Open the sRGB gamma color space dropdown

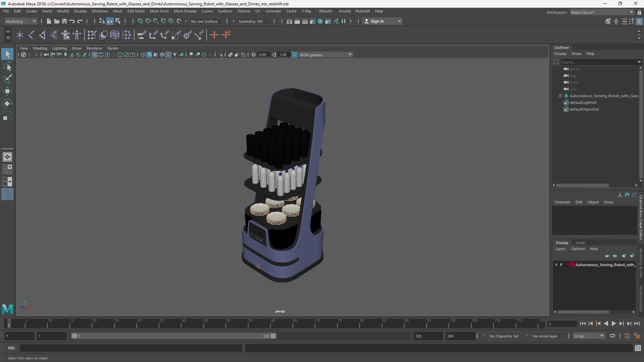(325, 55)
